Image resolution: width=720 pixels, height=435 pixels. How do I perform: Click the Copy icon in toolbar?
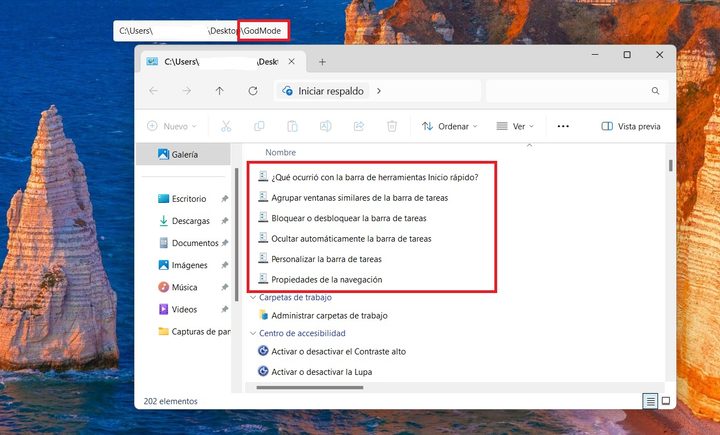pyautogui.click(x=259, y=126)
